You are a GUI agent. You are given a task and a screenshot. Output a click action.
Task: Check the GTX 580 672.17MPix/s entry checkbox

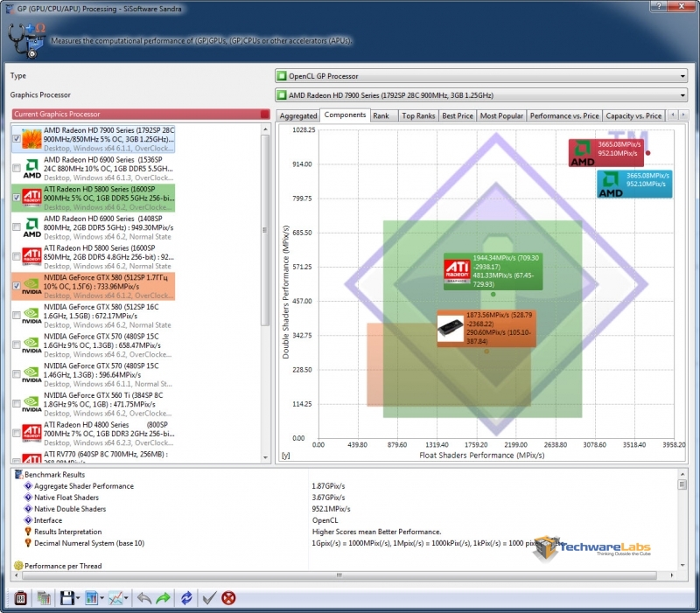coord(17,316)
